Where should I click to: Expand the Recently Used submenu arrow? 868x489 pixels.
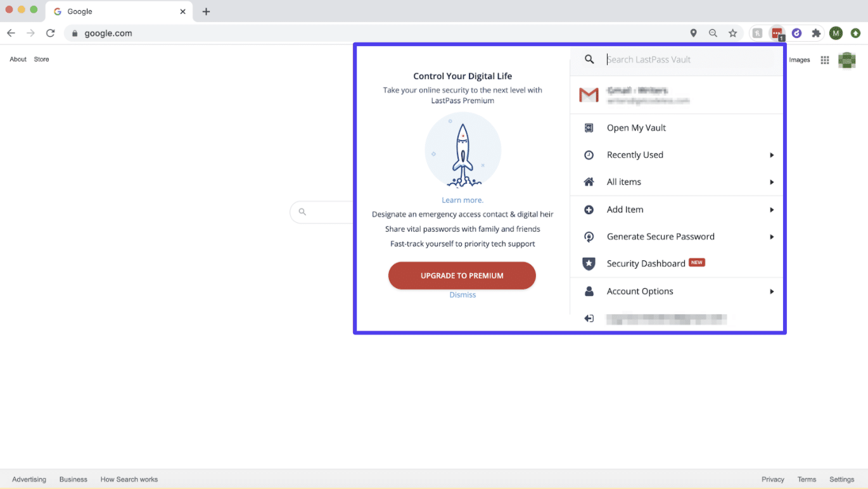coord(772,155)
